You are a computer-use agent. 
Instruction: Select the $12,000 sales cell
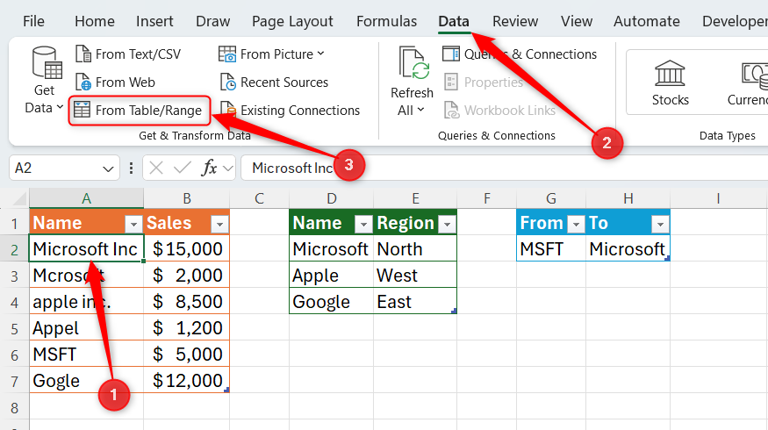pyautogui.click(x=187, y=381)
